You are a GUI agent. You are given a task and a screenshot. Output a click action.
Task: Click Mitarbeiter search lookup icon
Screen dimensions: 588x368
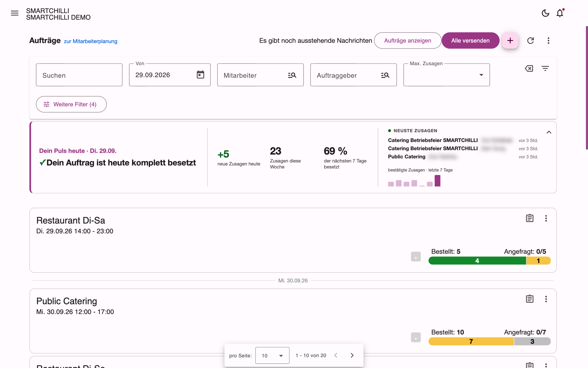click(x=292, y=75)
